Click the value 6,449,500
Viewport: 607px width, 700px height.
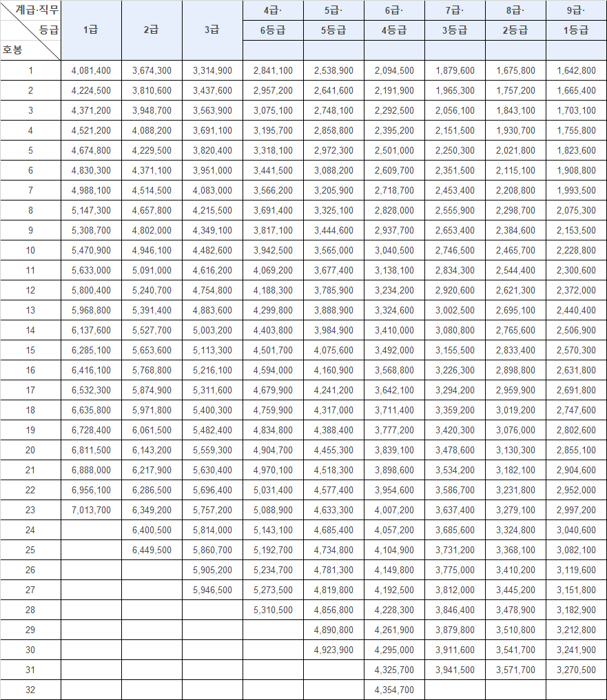[152, 550]
